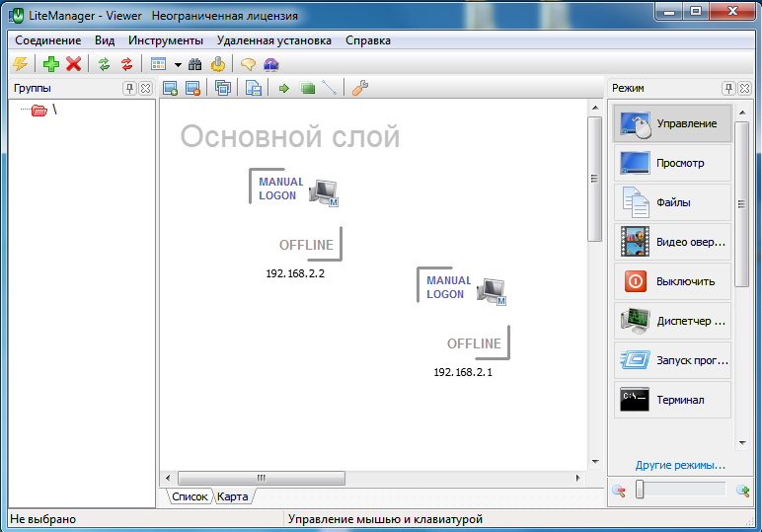The image size is (762, 532).
Task: Click the map scroll down arrow
Action: 595,462
